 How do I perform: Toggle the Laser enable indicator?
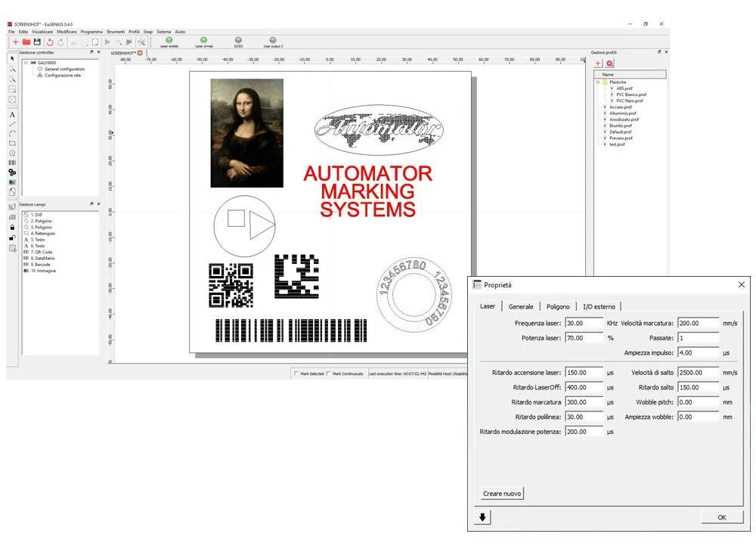(169, 40)
